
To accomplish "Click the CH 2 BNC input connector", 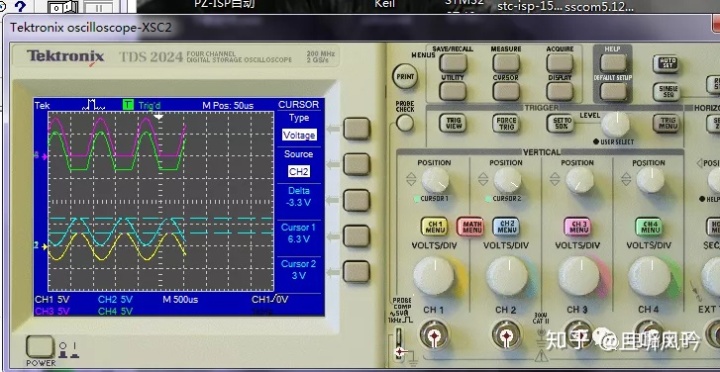I will click(506, 337).
